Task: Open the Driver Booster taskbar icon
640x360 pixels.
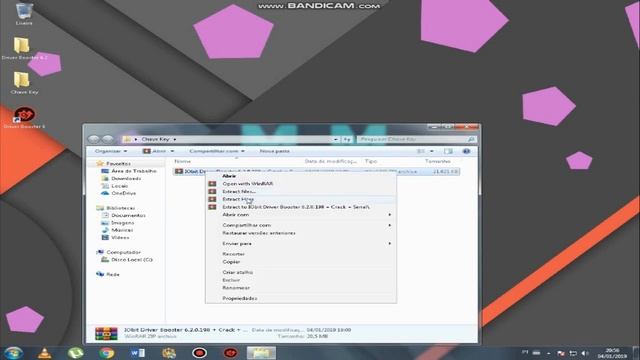Action: [x=230, y=353]
